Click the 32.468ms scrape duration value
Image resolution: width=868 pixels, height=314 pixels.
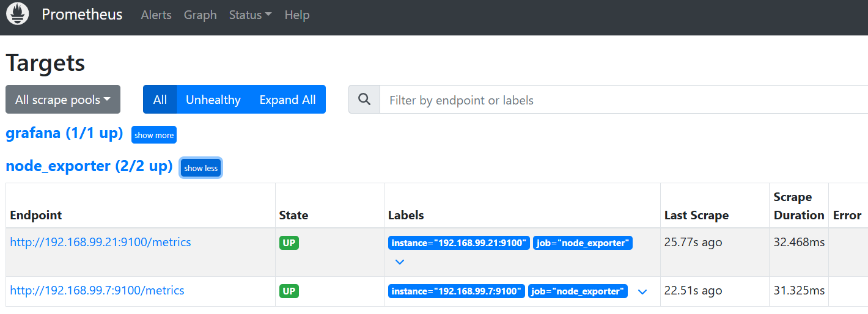[799, 243]
